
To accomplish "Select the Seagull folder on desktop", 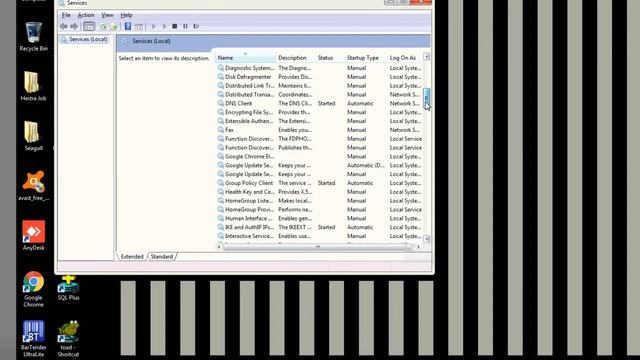I will (x=33, y=136).
